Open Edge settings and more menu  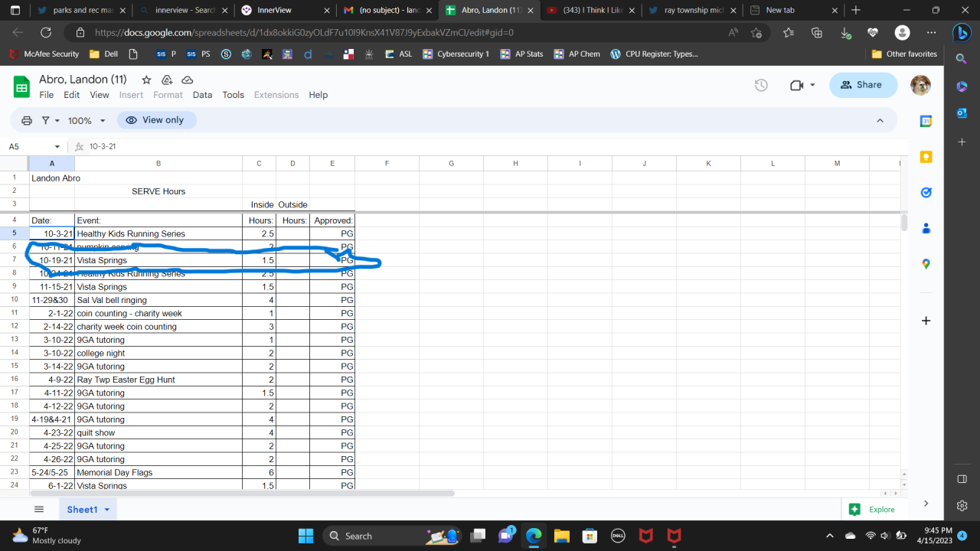coord(931,33)
